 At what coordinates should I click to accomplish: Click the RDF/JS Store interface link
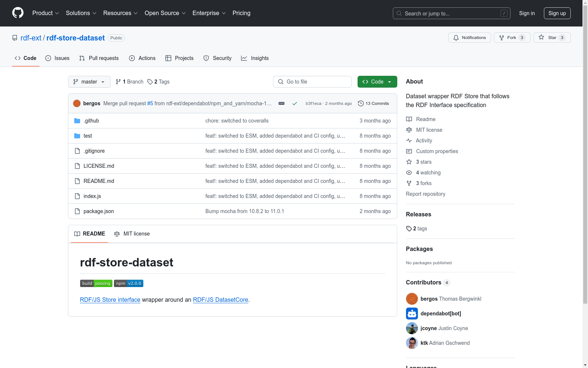(x=110, y=300)
